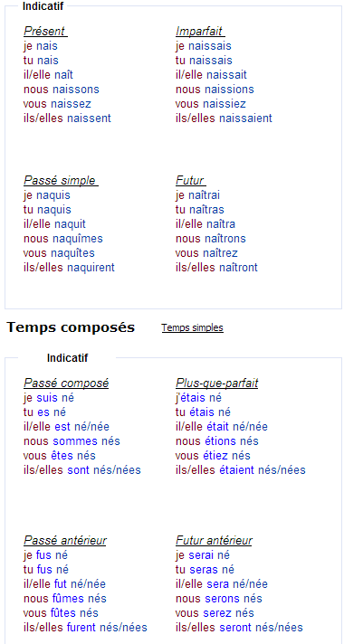344x644 pixels.
Task: Click the Présent tense heading
Action: tap(45, 32)
